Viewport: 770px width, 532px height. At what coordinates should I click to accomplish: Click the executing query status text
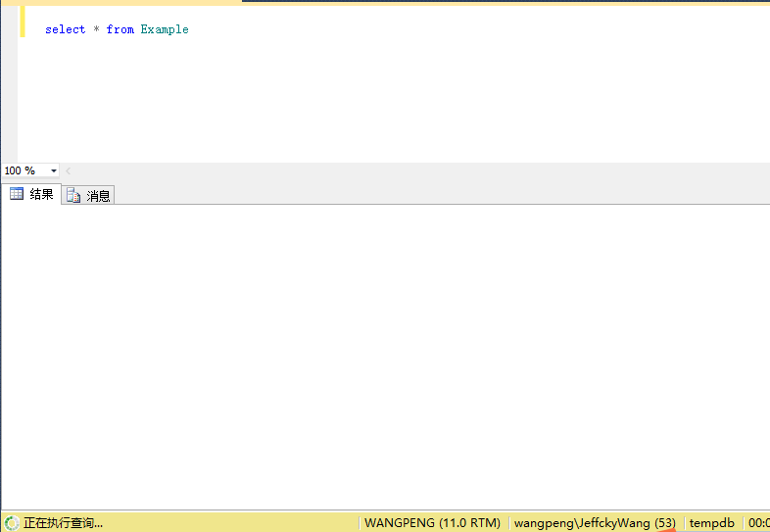point(64,523)
